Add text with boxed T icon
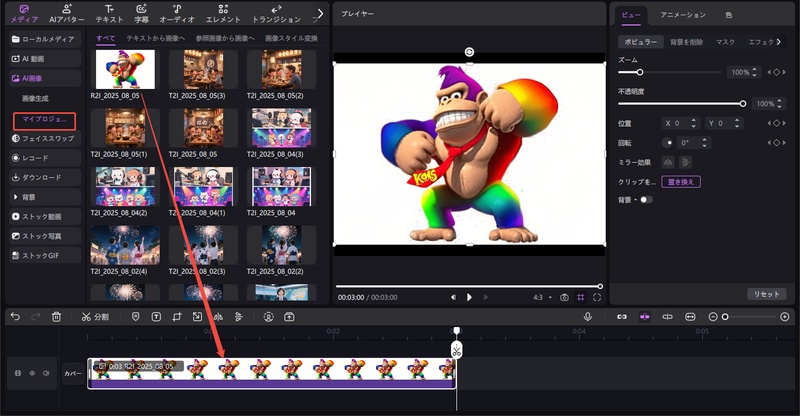The image size is (800, 416). click(x=156, y=317)
